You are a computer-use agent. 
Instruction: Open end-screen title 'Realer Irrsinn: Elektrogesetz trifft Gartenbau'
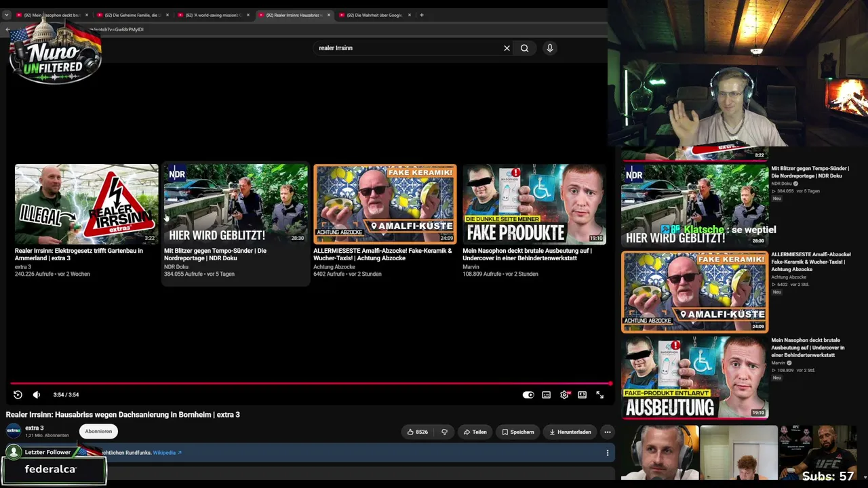pos(79,254)
